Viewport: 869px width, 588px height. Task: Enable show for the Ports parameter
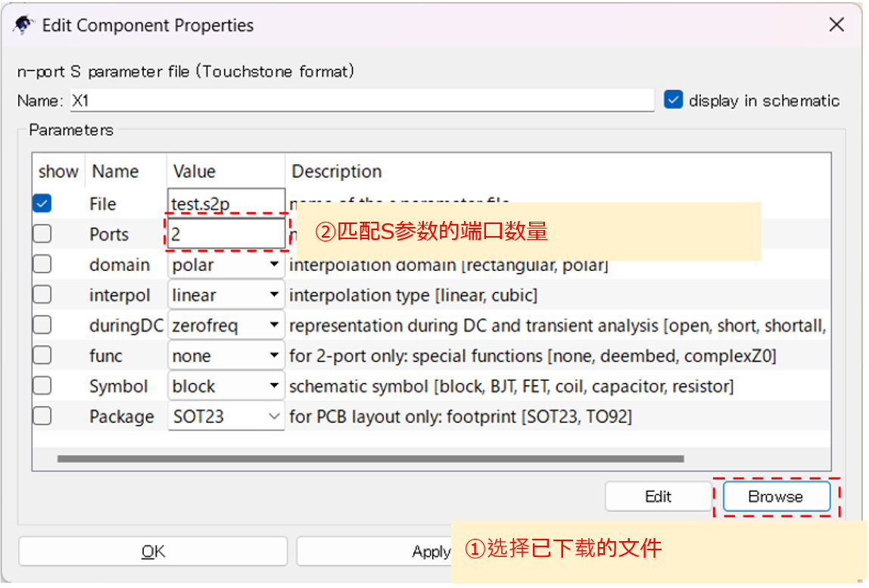click(42, 234)
